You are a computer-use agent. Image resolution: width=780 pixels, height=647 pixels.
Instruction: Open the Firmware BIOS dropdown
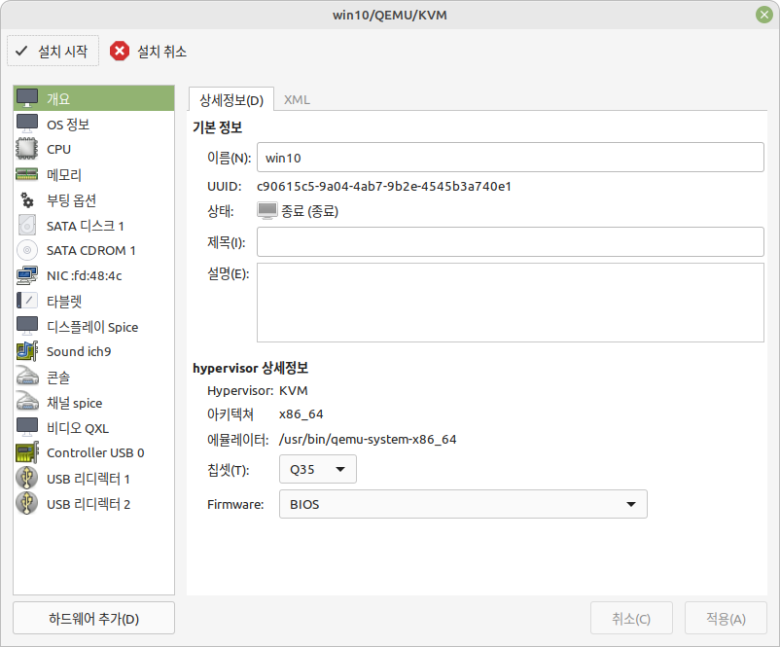tap(463, 504)
